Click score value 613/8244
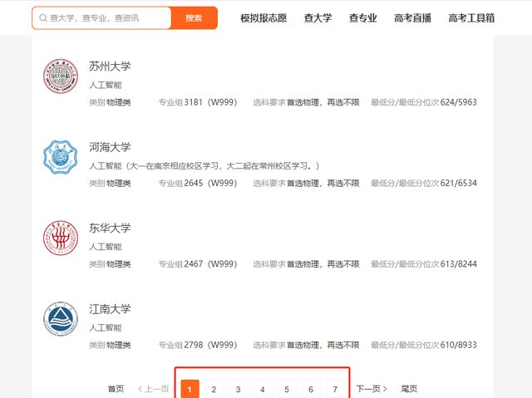 pyautogui.click(x=458, y=264)
